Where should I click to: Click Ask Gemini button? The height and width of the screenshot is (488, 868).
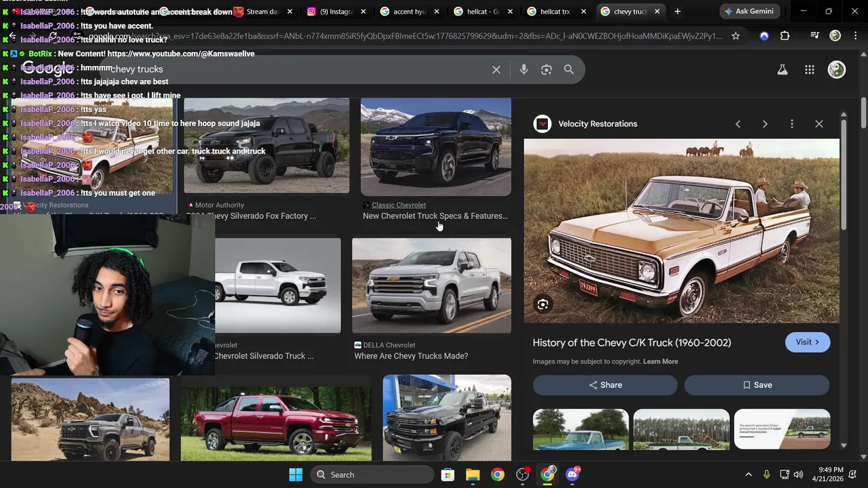(x=749, y=12)
